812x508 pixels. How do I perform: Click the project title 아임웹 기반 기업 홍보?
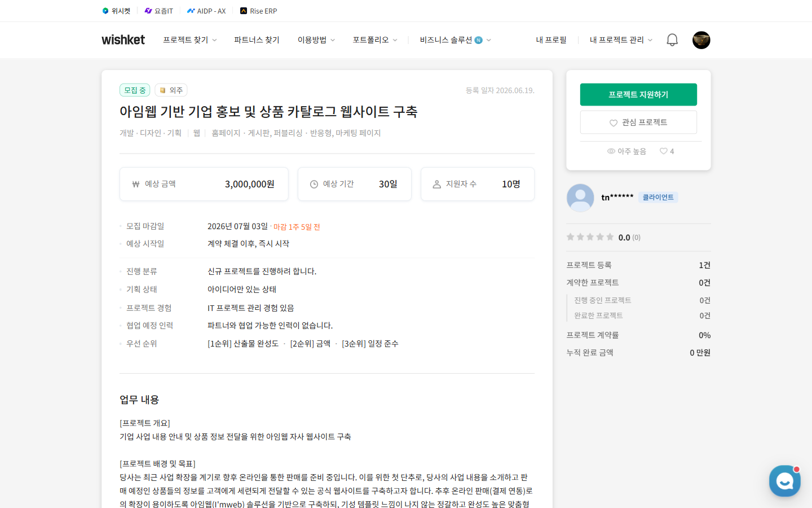(x=268, y=111)
